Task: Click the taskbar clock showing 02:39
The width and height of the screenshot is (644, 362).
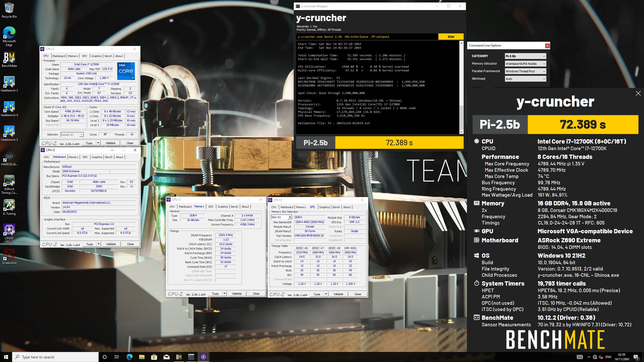Action: coord(622,357)
